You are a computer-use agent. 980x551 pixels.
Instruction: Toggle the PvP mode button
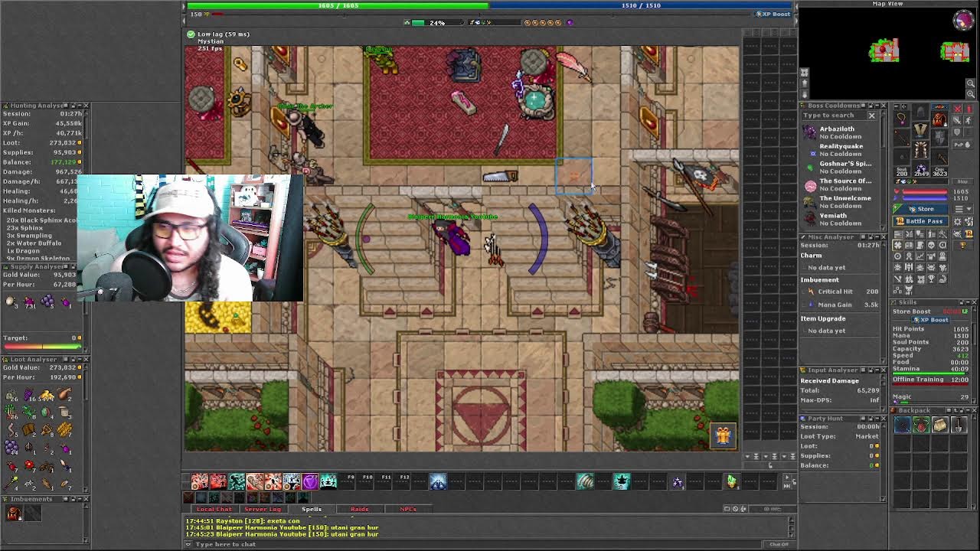(x=962, y=145)
